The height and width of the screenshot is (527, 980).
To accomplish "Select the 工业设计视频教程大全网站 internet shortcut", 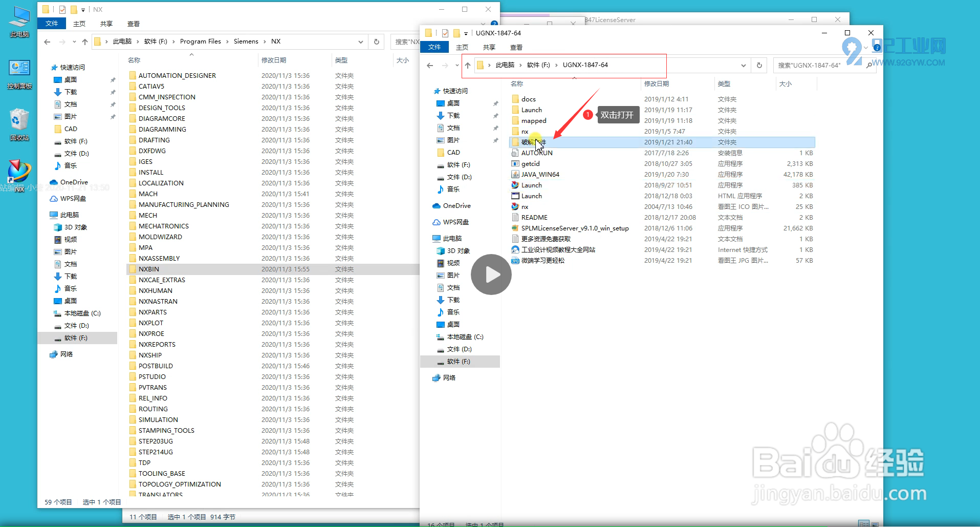I will pos(558,250).
